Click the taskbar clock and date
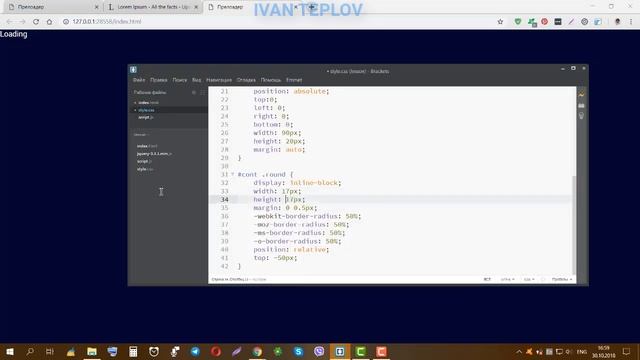 [603, 351]
